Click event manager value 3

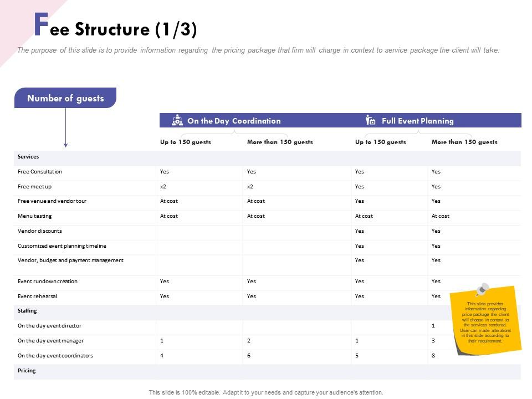click(x=433, y=341)
